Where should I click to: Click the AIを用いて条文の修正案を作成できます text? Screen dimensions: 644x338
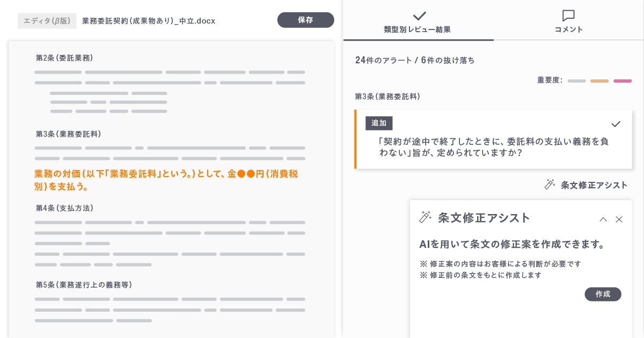tap(513, 244)
